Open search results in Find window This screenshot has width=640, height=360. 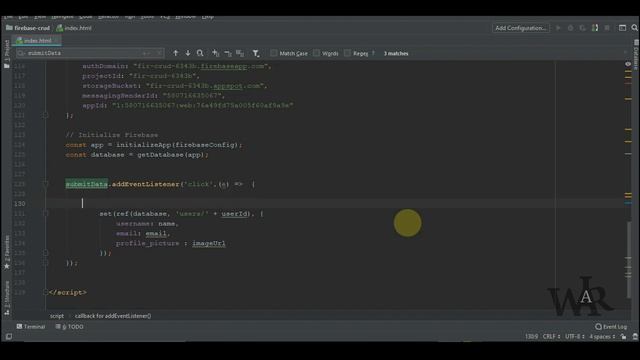(x=200, y=53)
